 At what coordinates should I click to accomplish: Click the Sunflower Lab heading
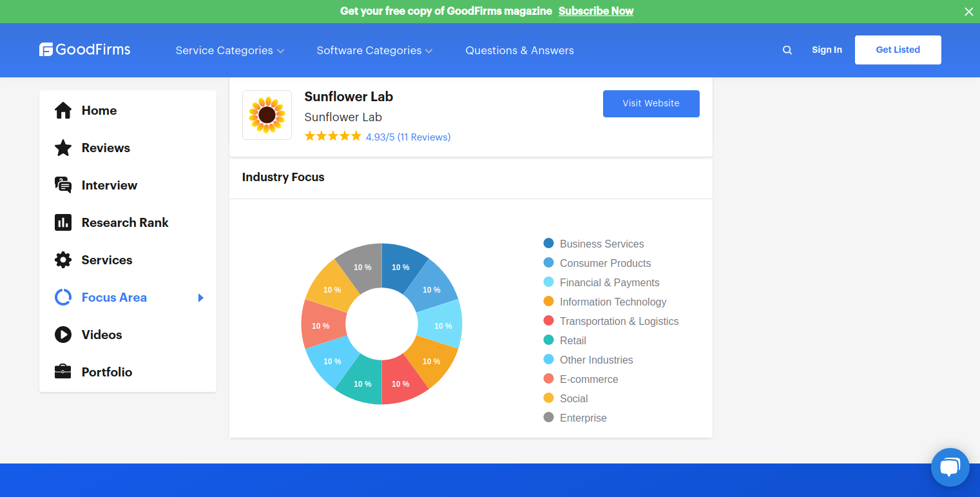click(x=349, y=97)
